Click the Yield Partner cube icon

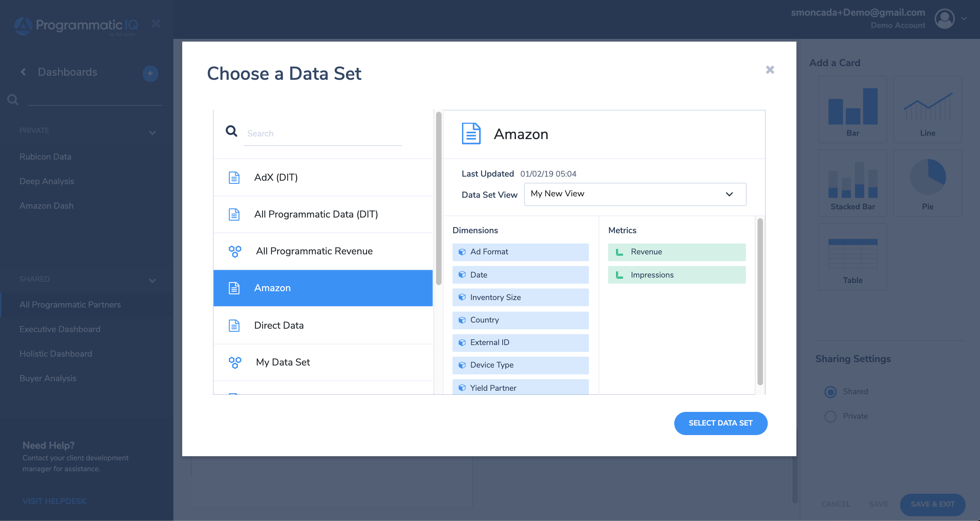(462, 388)
